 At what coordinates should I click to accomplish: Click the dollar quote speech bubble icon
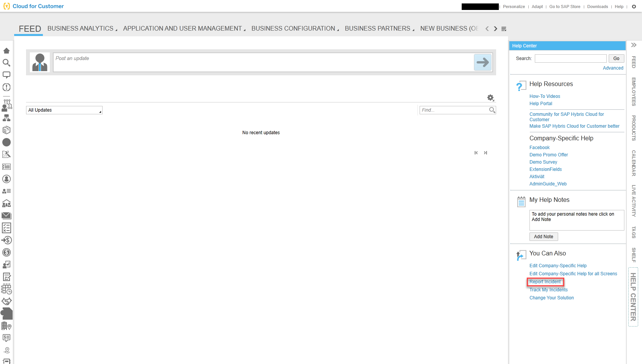[7, 338]
